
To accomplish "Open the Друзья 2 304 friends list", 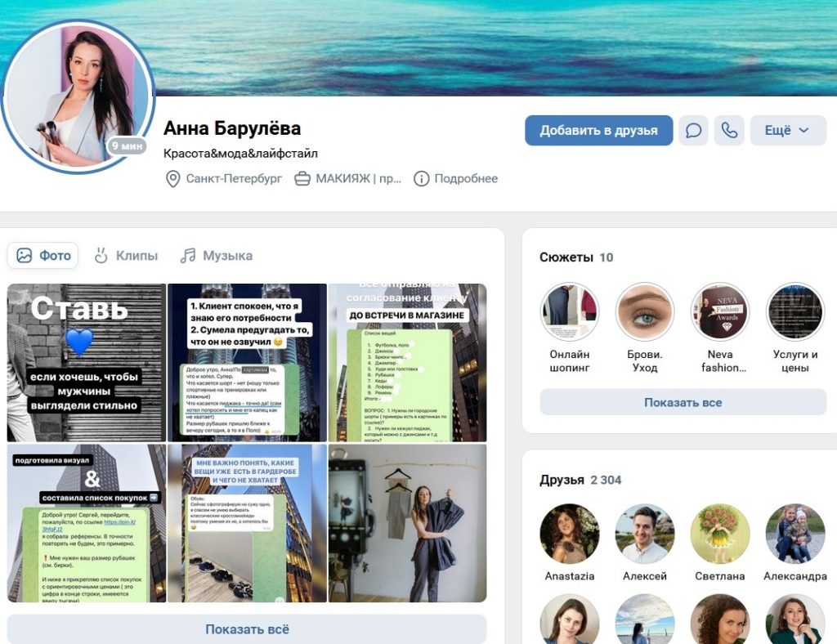I will click(580, 480).
